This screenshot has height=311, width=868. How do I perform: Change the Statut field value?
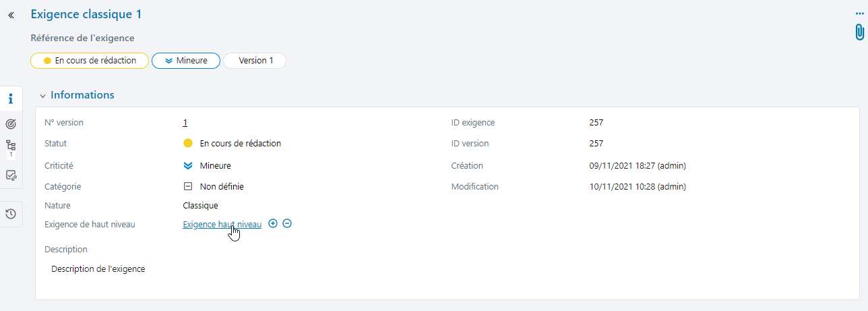coord(240,144)
